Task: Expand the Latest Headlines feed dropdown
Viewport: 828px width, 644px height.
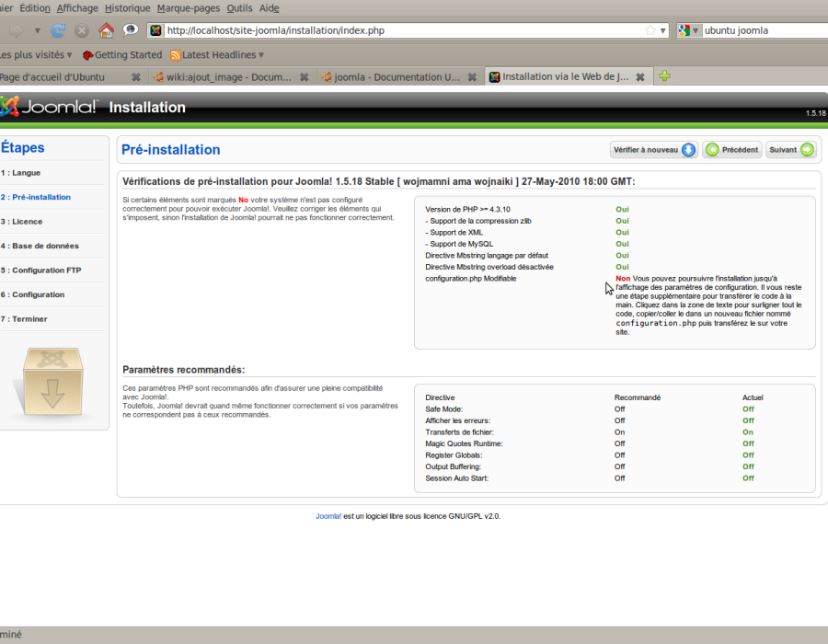Action: [261, 55]
